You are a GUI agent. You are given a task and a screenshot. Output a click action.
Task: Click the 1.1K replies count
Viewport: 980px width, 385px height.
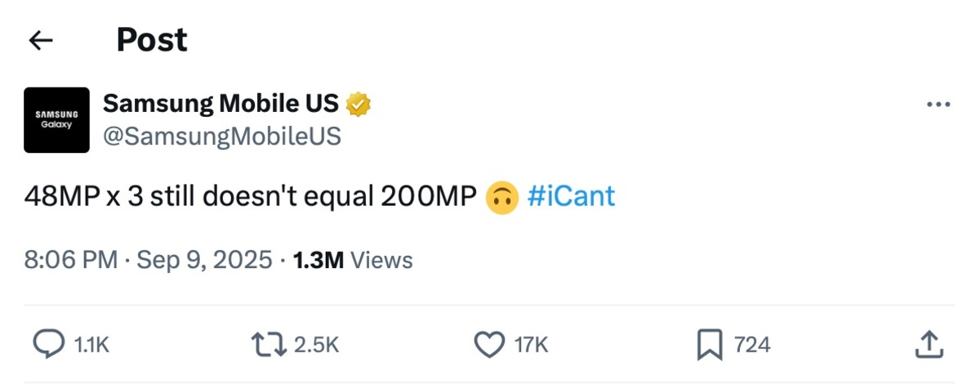91,345
